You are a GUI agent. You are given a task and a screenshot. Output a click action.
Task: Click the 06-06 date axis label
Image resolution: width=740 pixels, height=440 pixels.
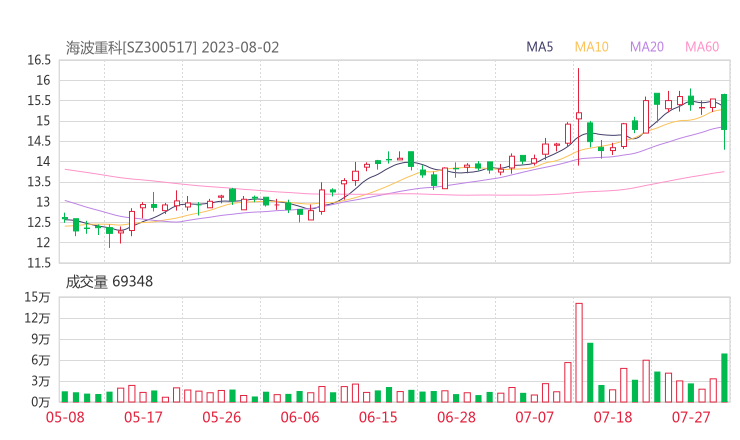pos(300,417)
